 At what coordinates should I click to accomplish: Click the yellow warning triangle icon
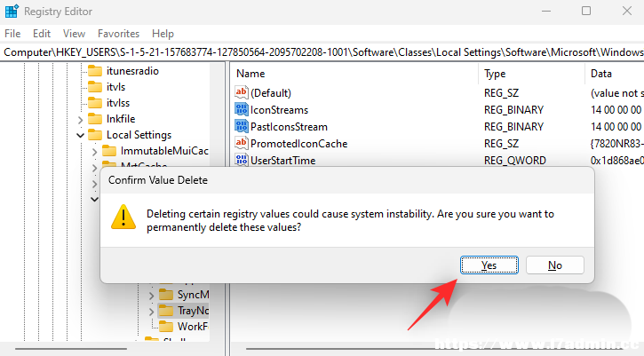point(123,218)
